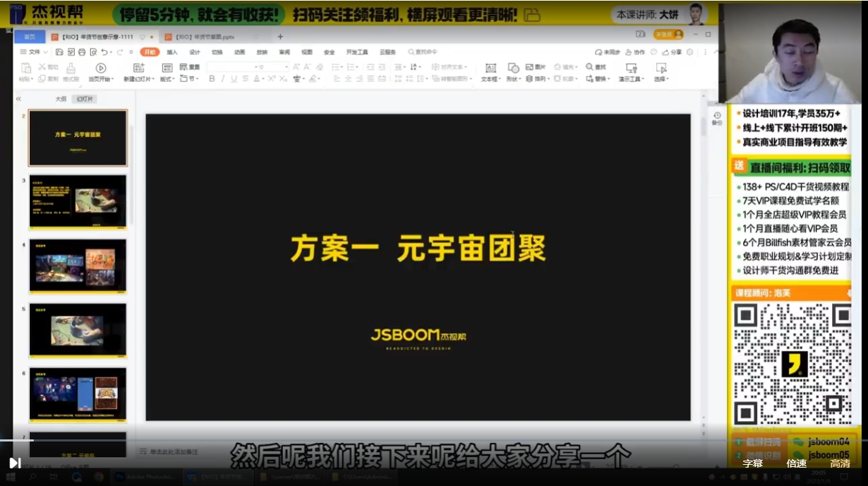The image size is (868, 486).
Task: Switch to the Insert (插入) ribbon tab
Action: [172, 52]
